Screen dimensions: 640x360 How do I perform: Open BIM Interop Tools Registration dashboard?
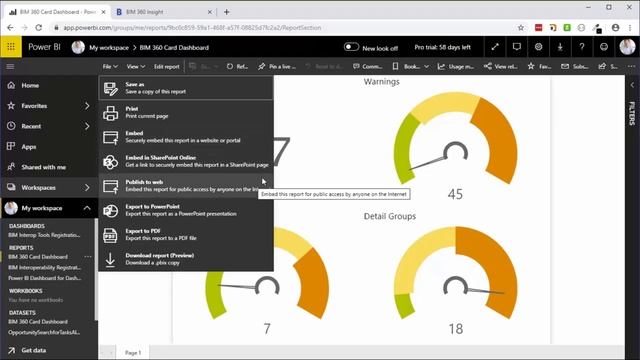44,235
